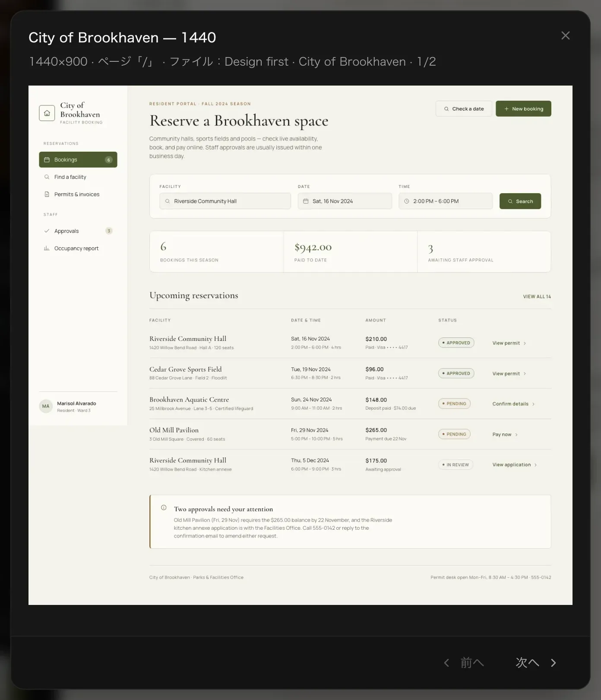Click the $942.00 paid to date figure
Screen dimensions: 601x700
tap(313, 247)
